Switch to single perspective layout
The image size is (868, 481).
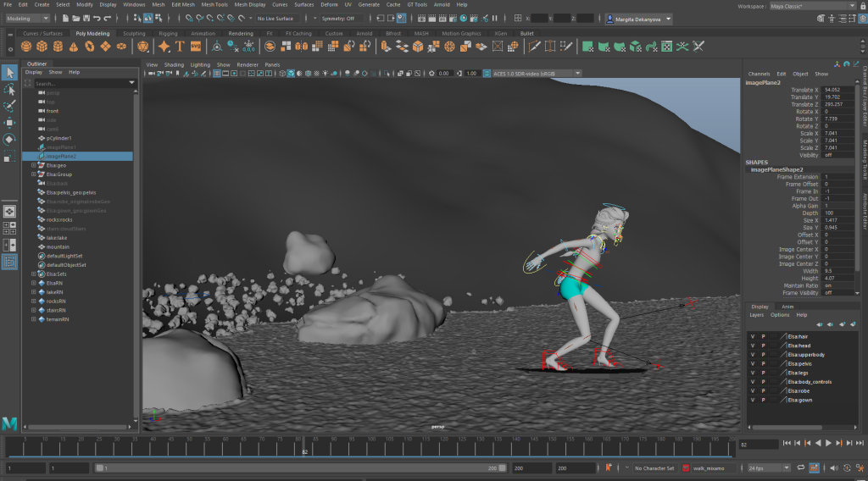(9, 211)
